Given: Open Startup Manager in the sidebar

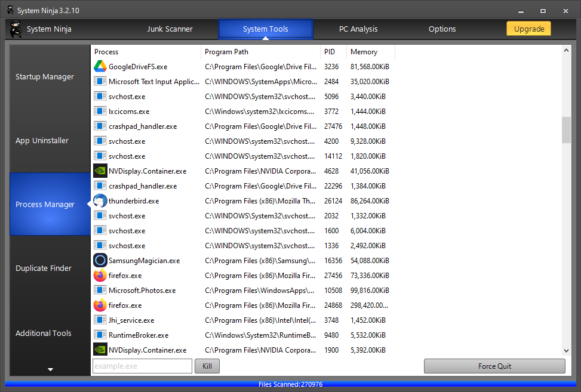Looking at the screenshot, I should [x=50, y=76].
